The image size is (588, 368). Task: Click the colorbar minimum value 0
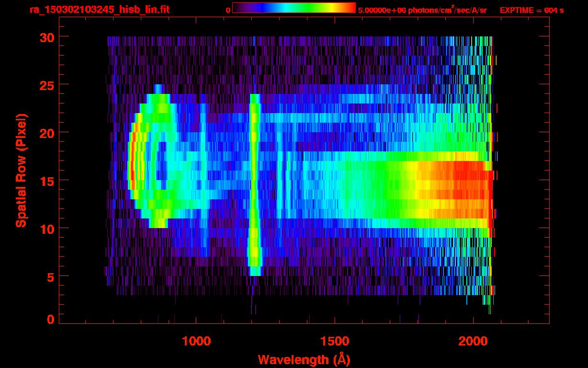coord(228,10)
